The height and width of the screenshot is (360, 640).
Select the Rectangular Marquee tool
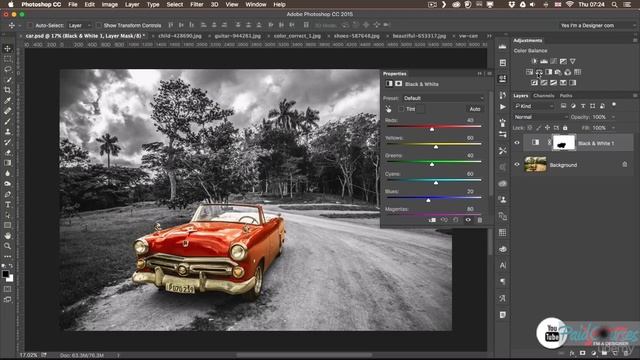tap(7, 59)
